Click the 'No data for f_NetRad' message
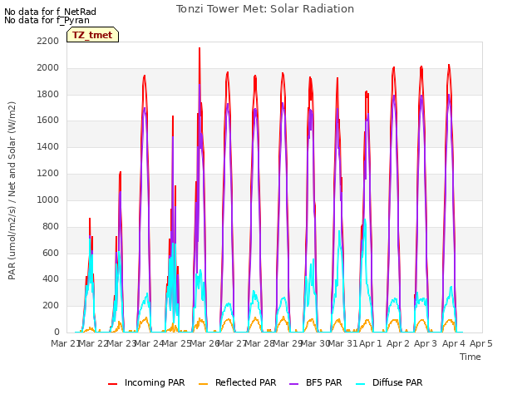 click(x=50, y=12)
